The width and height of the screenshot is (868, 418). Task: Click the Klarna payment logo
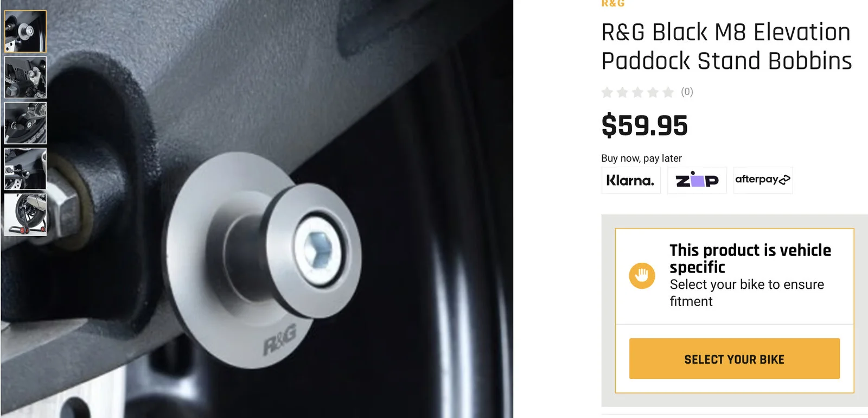pyautogui.click(x=630, y=180)
